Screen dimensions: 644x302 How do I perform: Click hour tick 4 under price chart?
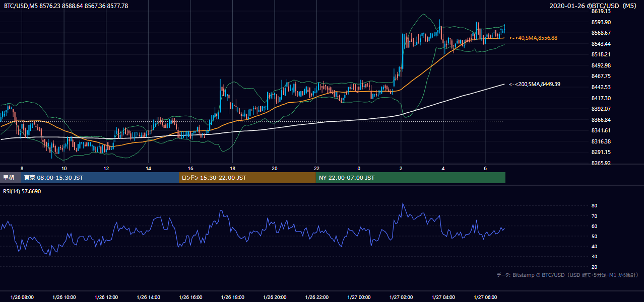click(443, 168)
